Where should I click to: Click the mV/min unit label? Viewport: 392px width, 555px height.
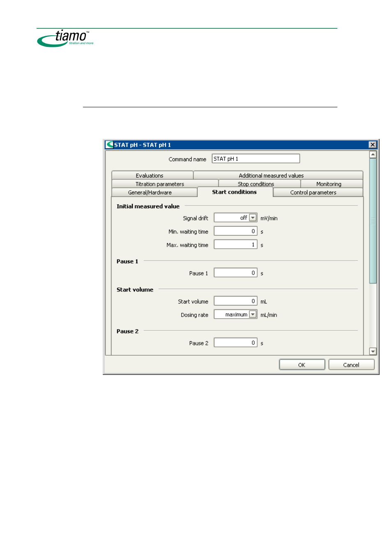pyautogui.click(x=269, y=218)
